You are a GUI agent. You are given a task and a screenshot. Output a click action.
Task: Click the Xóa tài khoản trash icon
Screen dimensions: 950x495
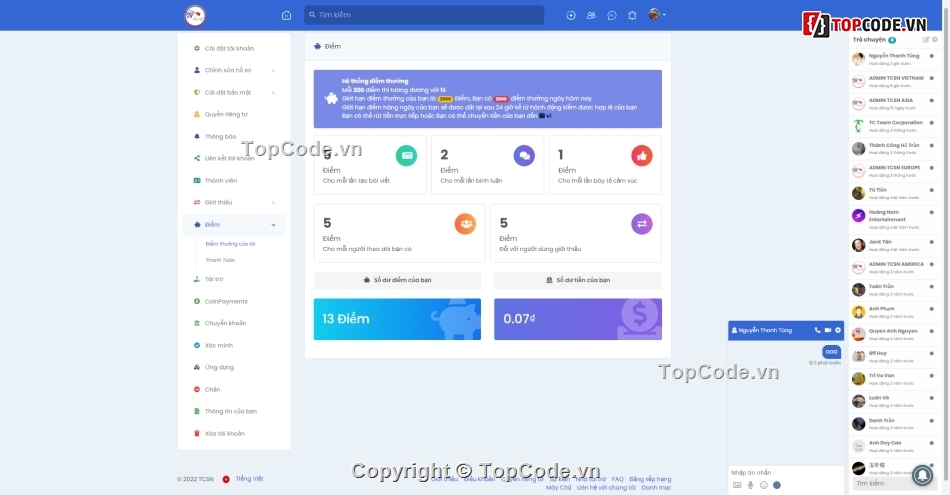coord(197,434)
